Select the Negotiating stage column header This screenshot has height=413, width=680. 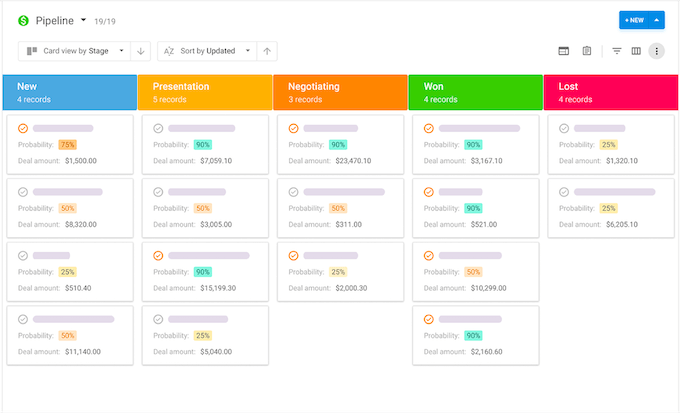[x=339, y=92]
